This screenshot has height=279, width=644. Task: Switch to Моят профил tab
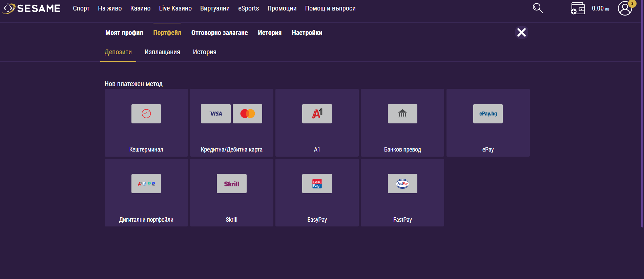point(124,33)
